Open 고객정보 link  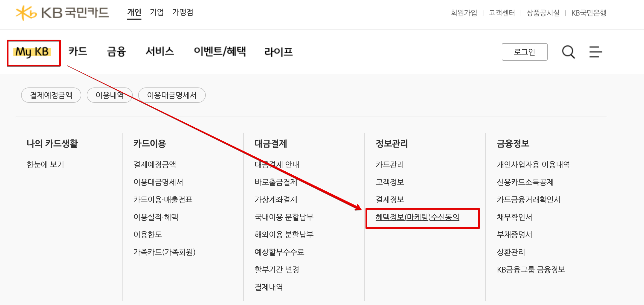(x=390, y=182)
